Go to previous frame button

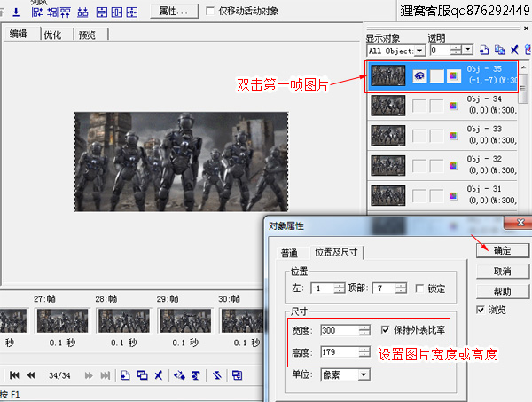click(31, 375)
